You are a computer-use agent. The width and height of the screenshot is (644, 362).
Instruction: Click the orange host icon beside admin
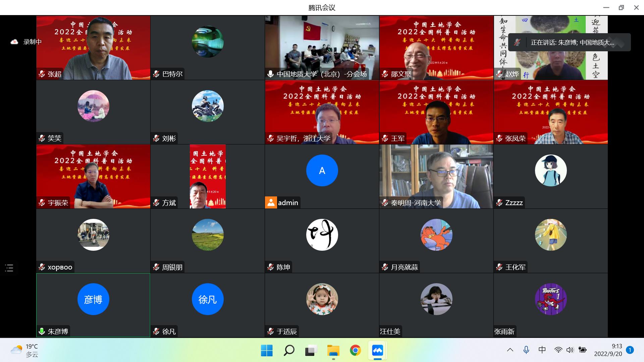coord(271,202)
